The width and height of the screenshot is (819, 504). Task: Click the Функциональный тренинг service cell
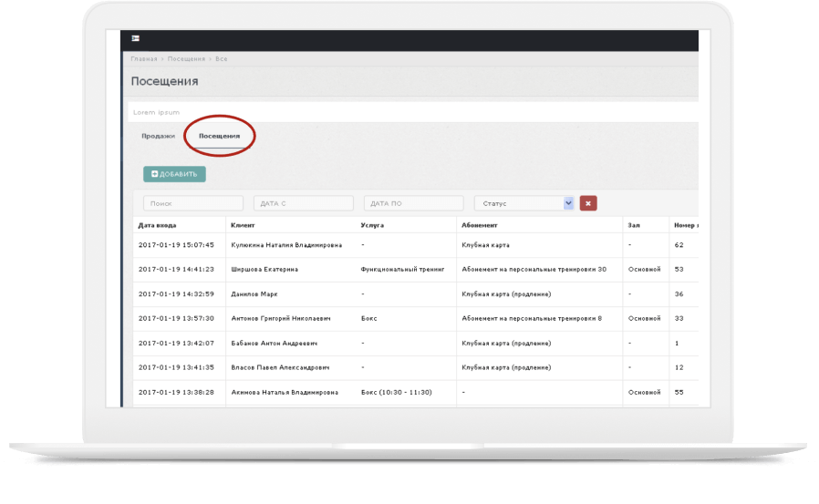coord(403,269)
